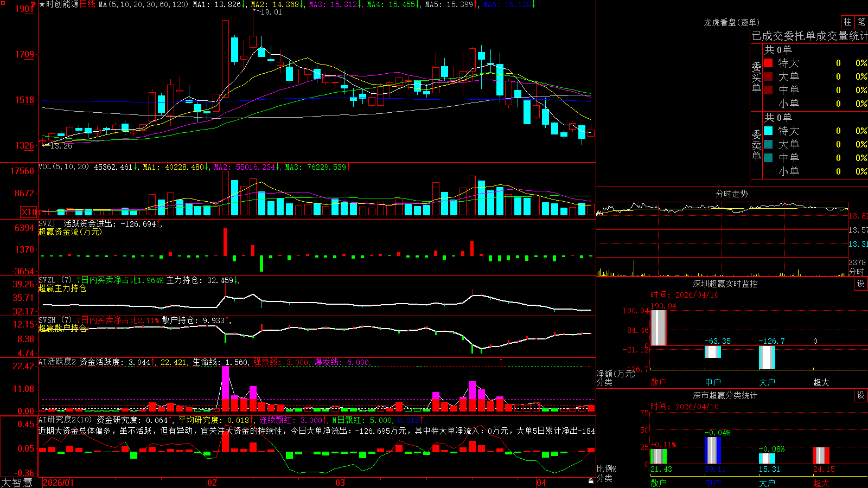Click the blue 中户 bar valued 39.11
Image resolution: width=868 pixels, height=488 pixels.
[x=713, y=450]
